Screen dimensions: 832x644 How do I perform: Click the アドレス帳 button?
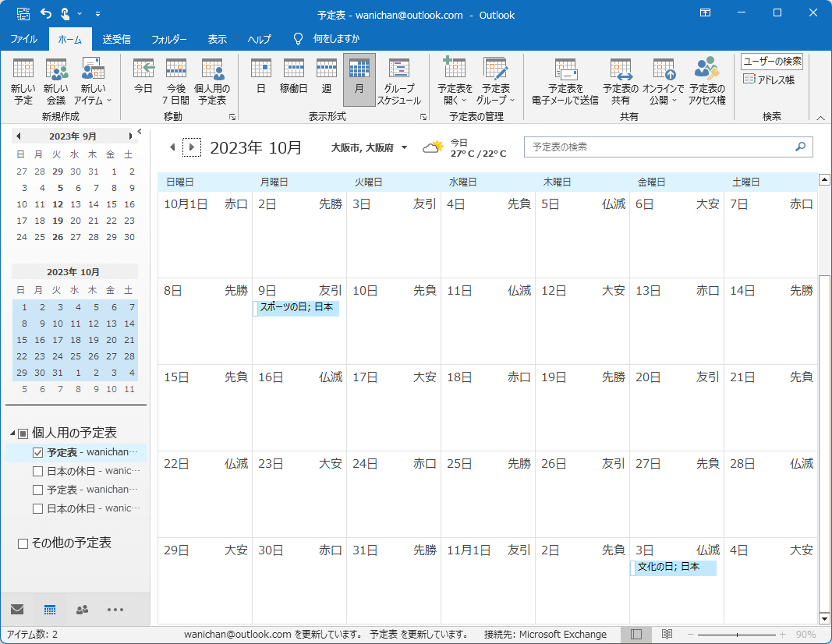click(769, 80)
